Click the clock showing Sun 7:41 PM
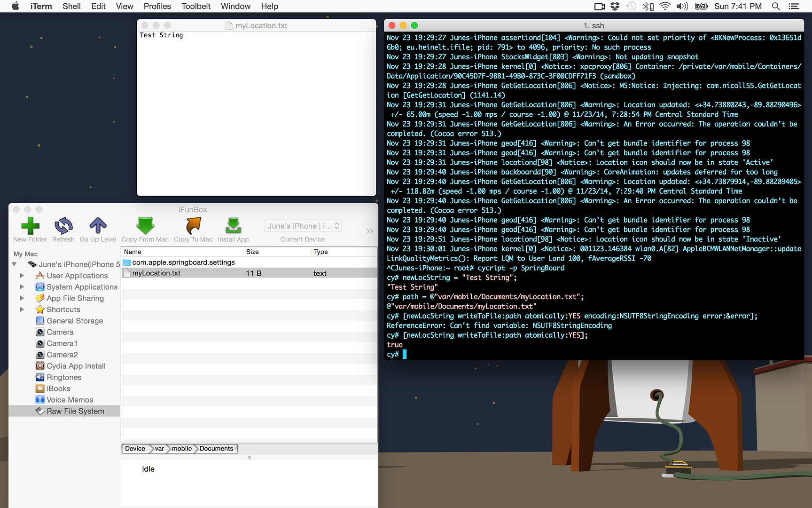Image resolution: width=812 pixels, height=508 pixels. [x=738, y=6]
